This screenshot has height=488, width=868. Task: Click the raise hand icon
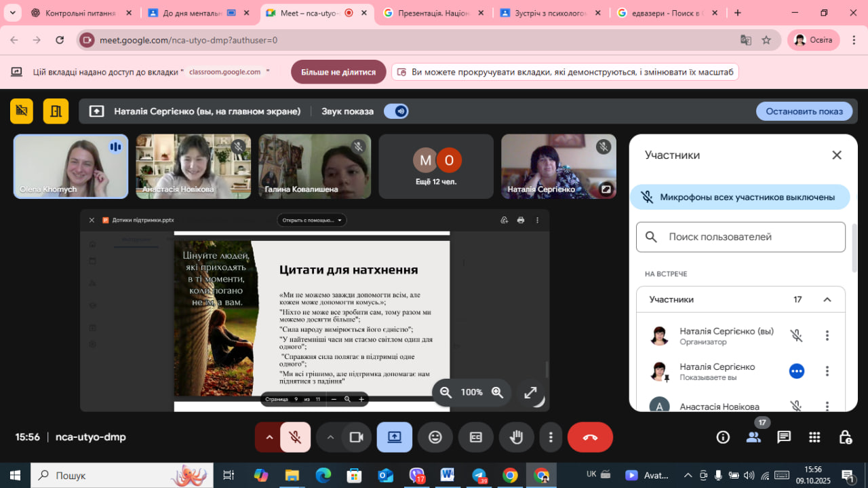(516, 438)
